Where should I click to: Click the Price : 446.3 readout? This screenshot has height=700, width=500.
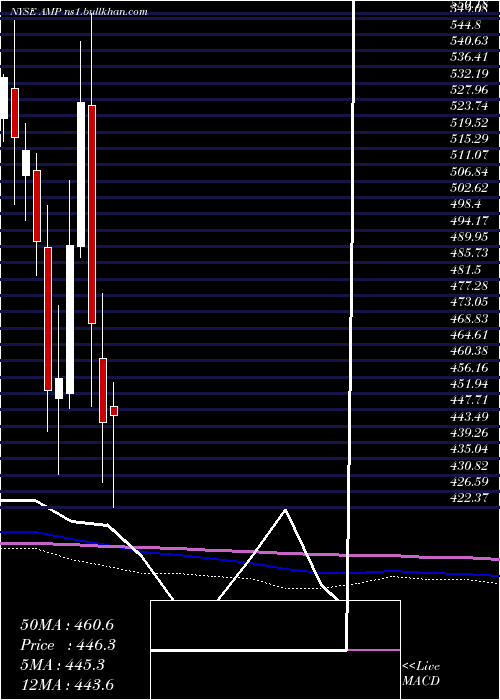tap(68, 645)
